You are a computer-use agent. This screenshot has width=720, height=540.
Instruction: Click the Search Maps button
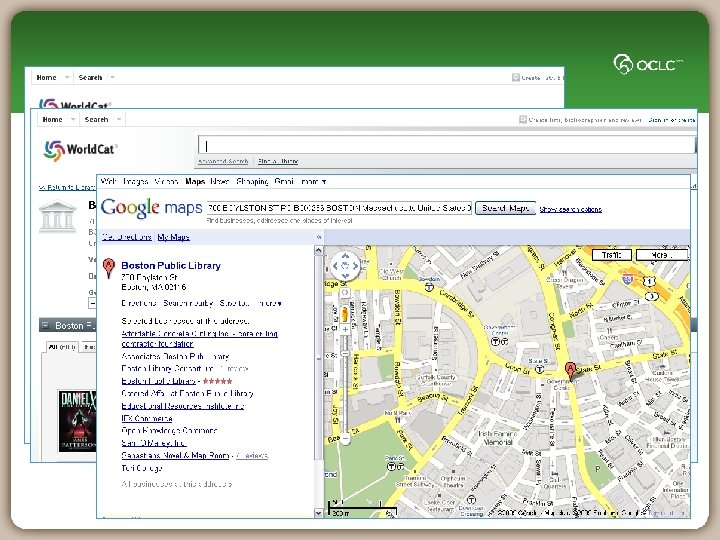click(x=505, y=208)
